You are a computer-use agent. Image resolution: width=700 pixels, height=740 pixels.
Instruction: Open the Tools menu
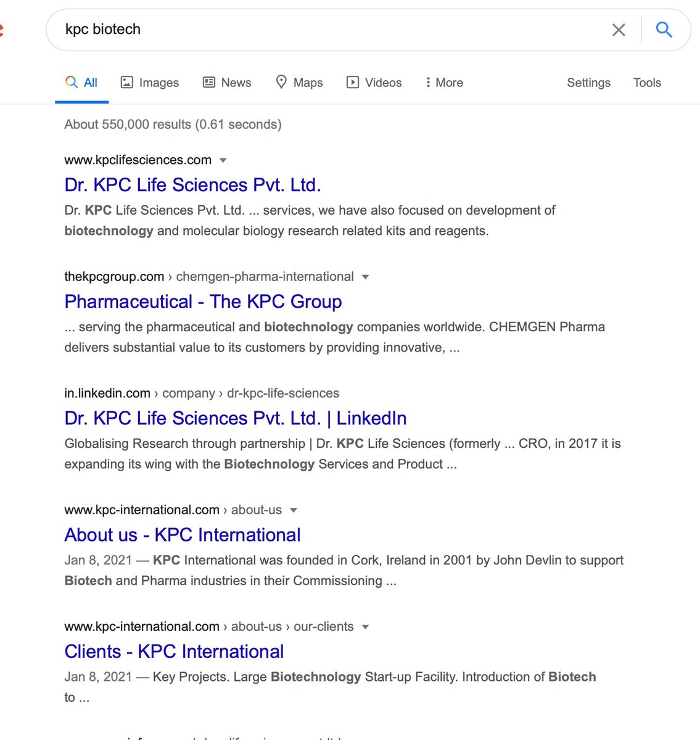click(x=647, y=83)
